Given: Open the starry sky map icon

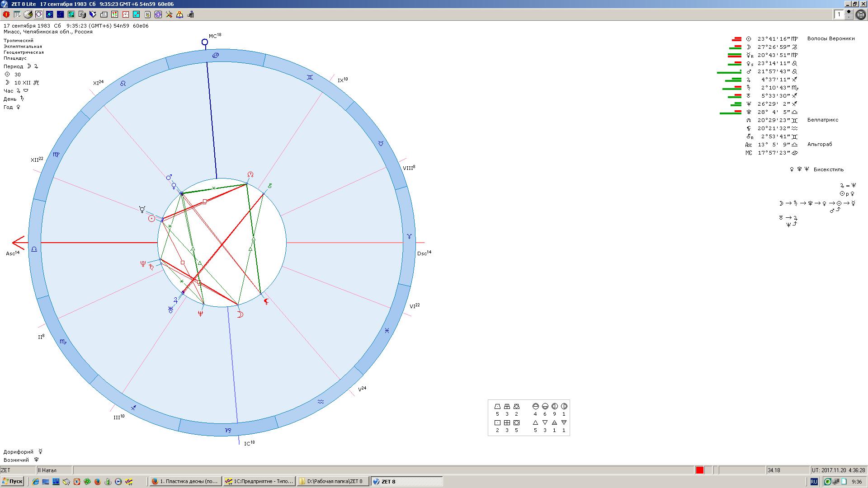Looking at the screenshot, I should click(60, 14).
